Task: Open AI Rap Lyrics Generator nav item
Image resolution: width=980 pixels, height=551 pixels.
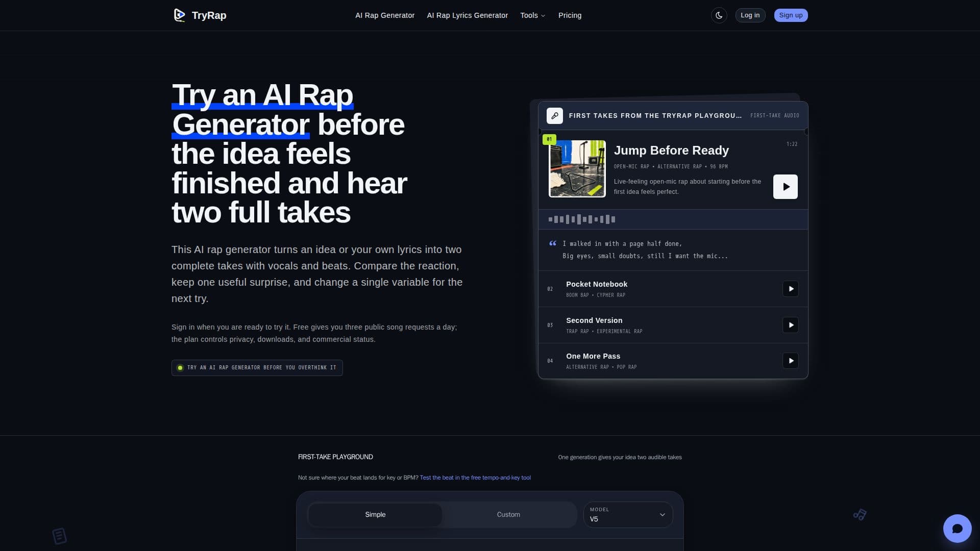Action: [467, 15]
